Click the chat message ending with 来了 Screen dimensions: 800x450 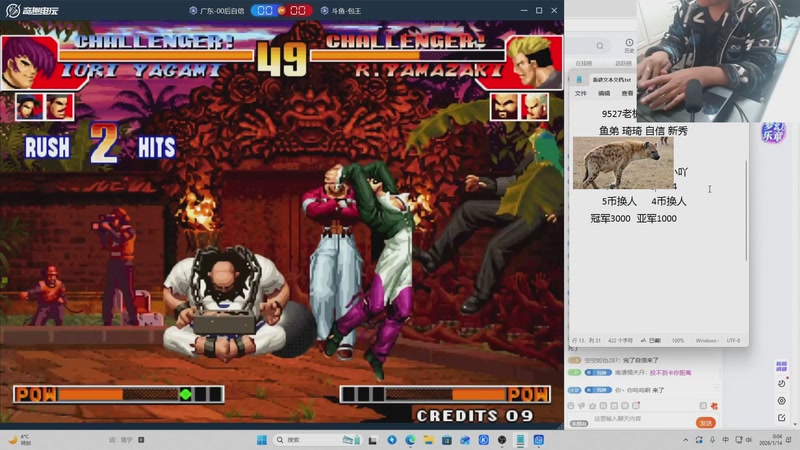(640, 390)
